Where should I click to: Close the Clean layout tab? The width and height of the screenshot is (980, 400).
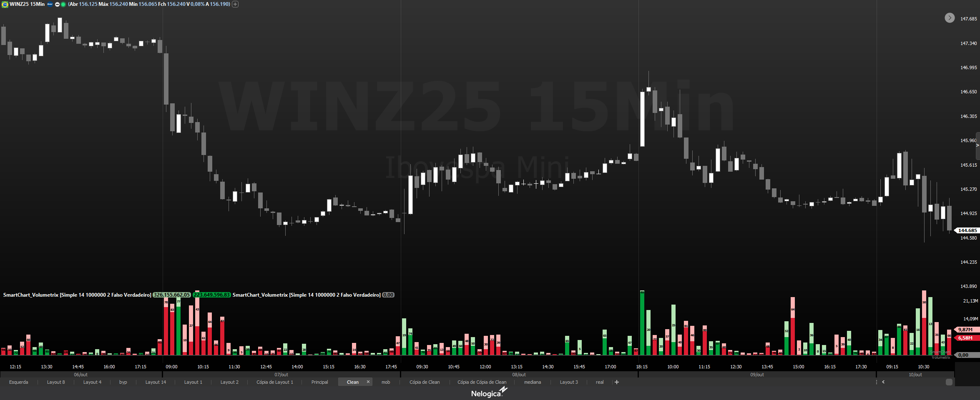pyautogui.click(x=368, y=382)
